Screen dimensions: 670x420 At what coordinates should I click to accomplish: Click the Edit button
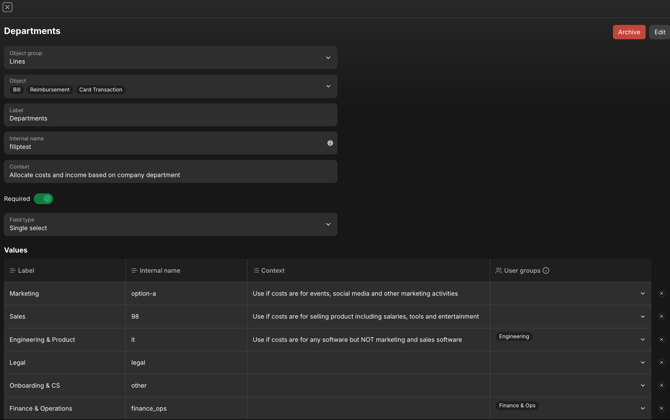660,32
